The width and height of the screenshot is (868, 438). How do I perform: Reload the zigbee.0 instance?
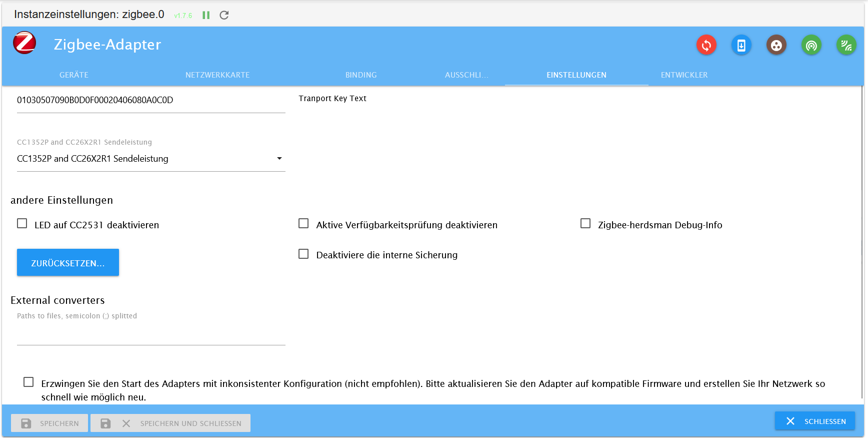224,15
